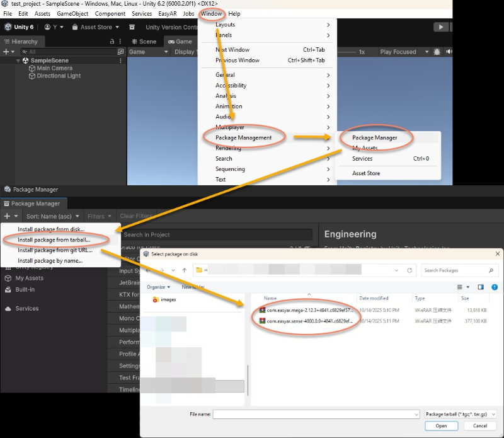Choose Package Manager from the submenu

[x=374, y=137]
